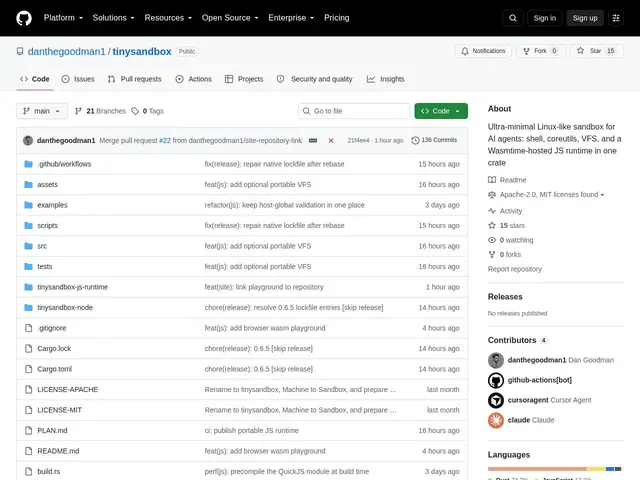Focus the Go to file search field
This screenshot has width=640, height=480.
point(354,111)
